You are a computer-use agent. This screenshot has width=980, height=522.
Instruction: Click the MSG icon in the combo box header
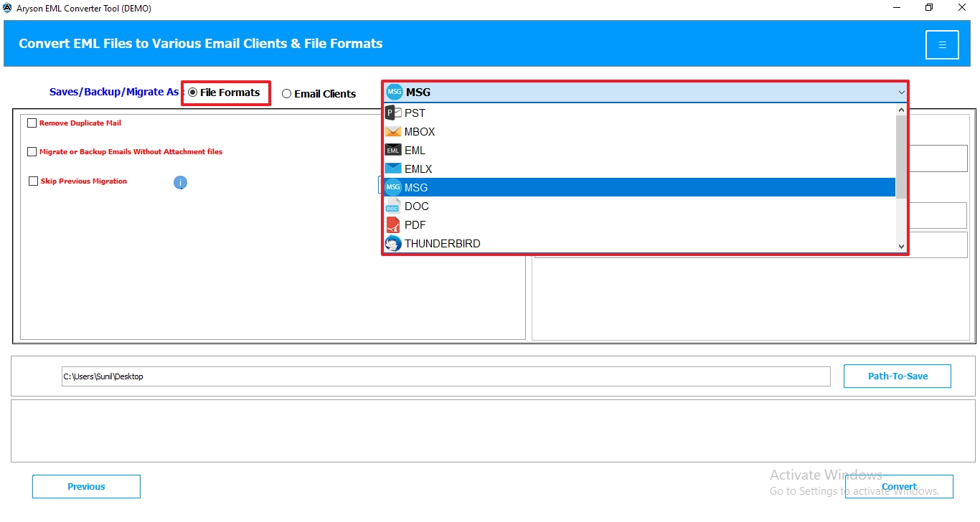point(395,92)
